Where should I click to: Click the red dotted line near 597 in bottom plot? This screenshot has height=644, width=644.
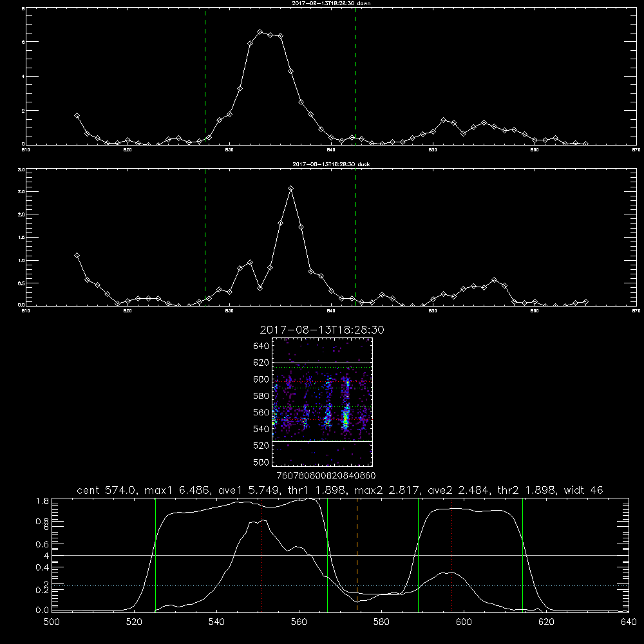pyautogui.click(x=452, y=555)
